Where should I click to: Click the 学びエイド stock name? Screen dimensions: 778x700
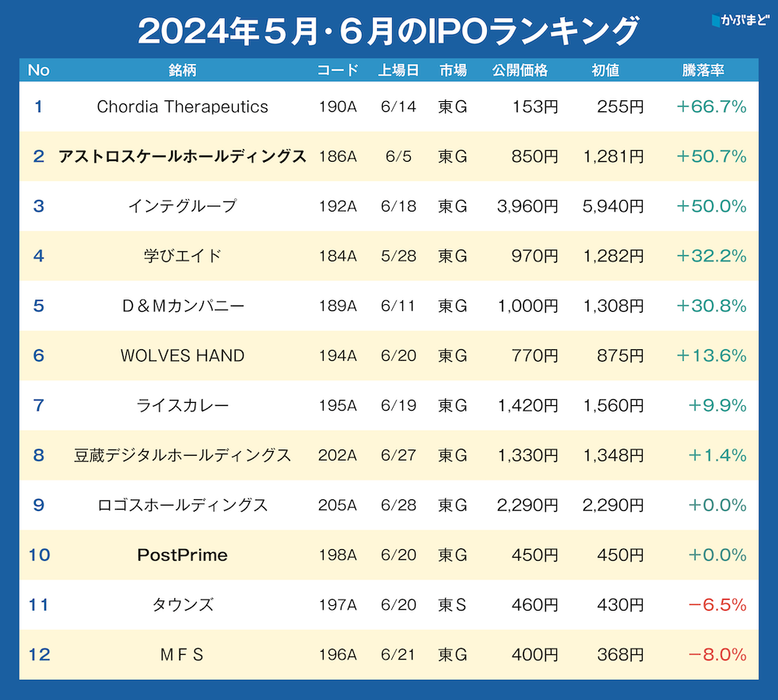point(182,256)
